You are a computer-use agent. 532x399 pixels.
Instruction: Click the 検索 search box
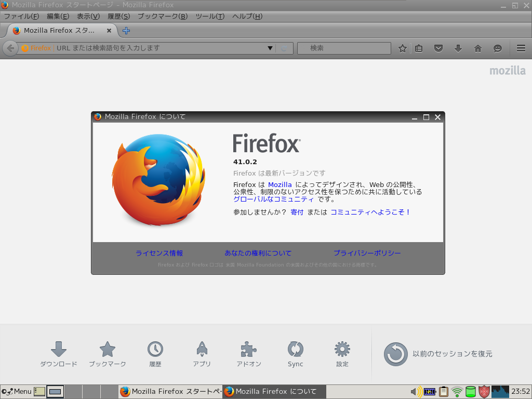point(344,48)
